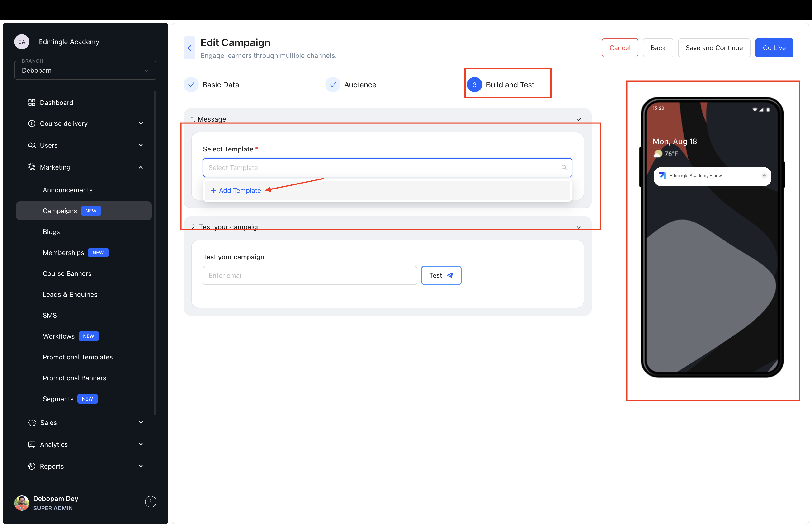Click the Edmingle logo in phone notification

click(x=662, y=176)
